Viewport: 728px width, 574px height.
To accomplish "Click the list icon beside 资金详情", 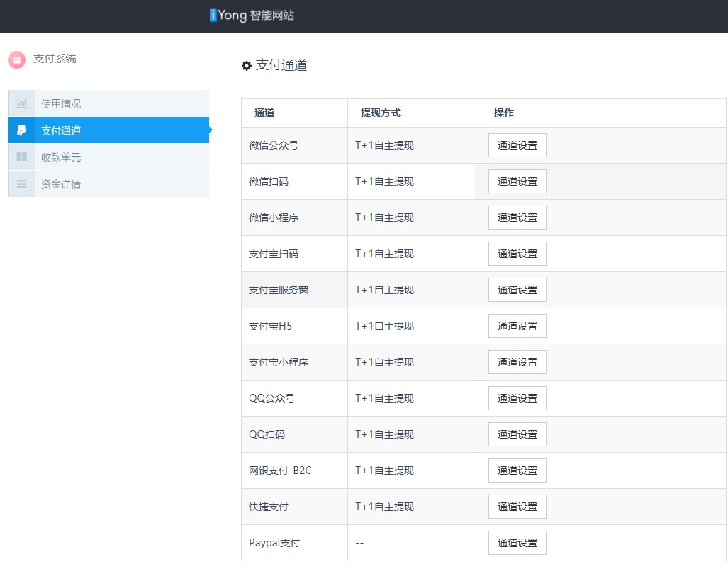I will point(21,184).
